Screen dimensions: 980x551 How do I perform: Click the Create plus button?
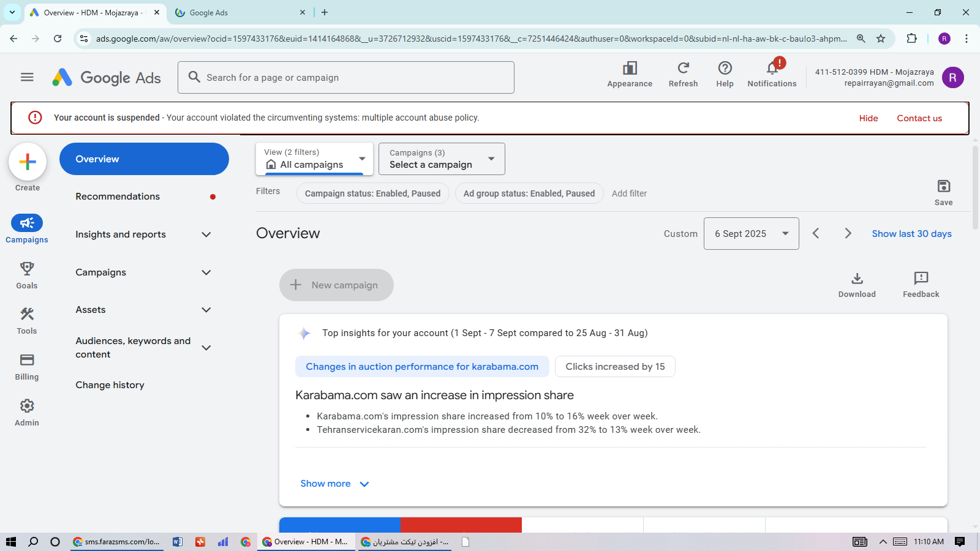tap(28, 162)
